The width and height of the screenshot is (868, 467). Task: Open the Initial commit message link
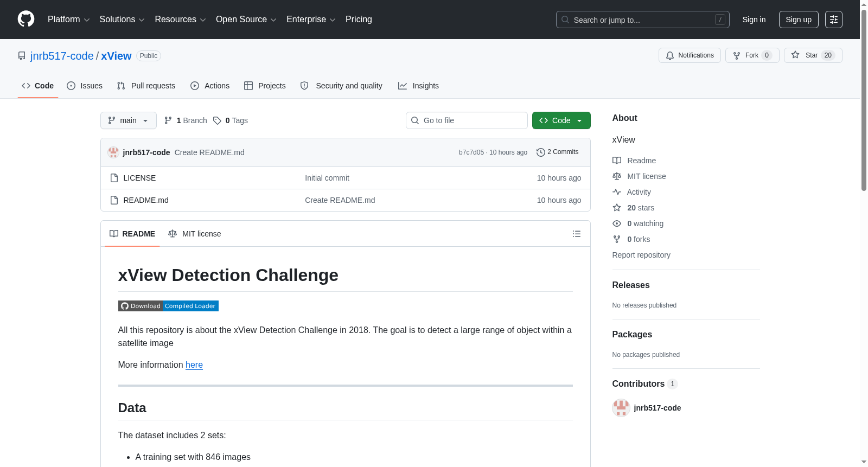327,178
